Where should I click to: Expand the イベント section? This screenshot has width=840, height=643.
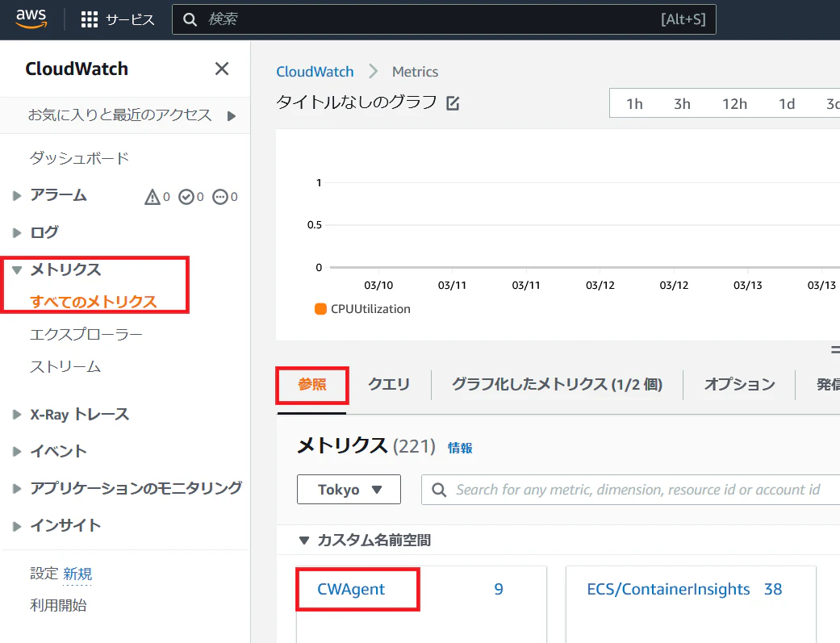point(17,452)
